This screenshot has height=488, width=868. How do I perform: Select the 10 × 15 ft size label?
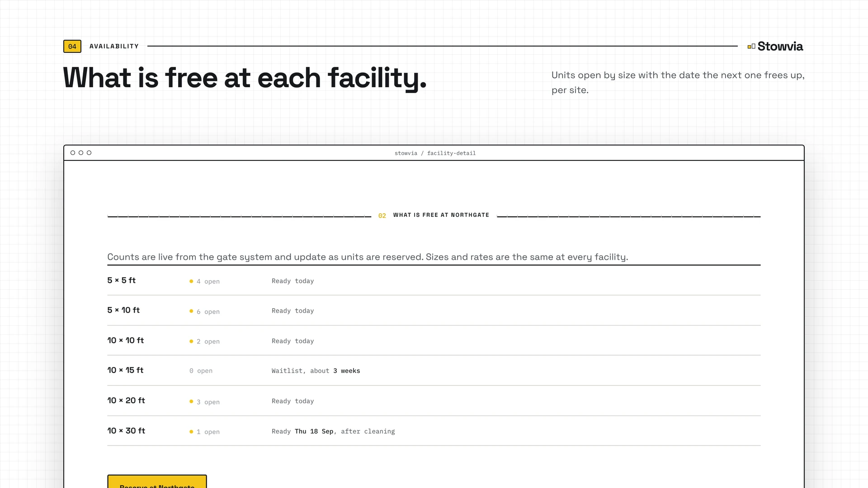point(125,370)
